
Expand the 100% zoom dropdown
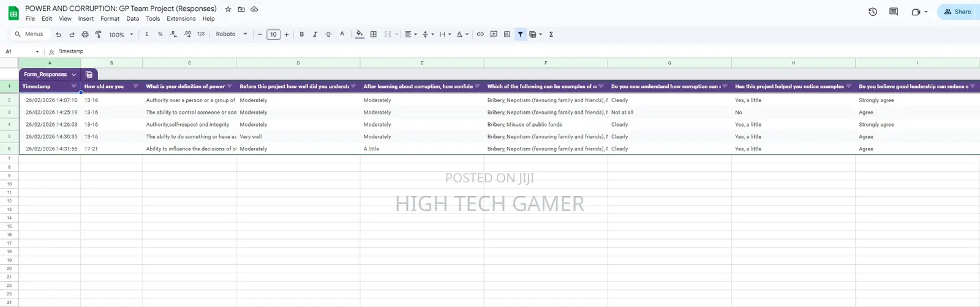point(120,35)
